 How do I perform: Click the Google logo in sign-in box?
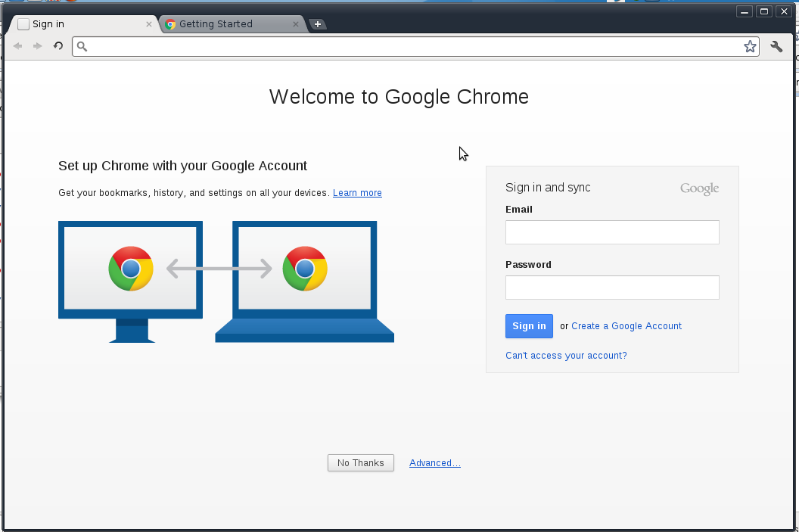(x=700, y=188)
